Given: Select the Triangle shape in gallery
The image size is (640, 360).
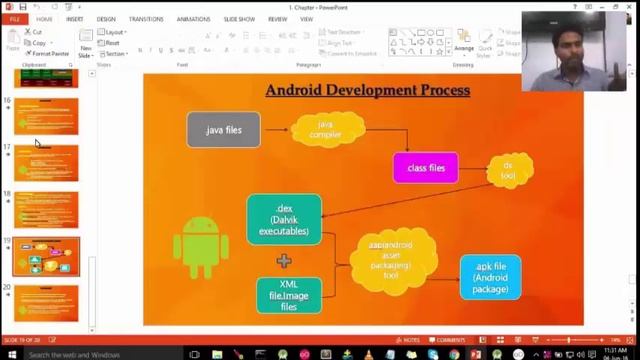Looking at the screenshot, I should tap(393, 42).
